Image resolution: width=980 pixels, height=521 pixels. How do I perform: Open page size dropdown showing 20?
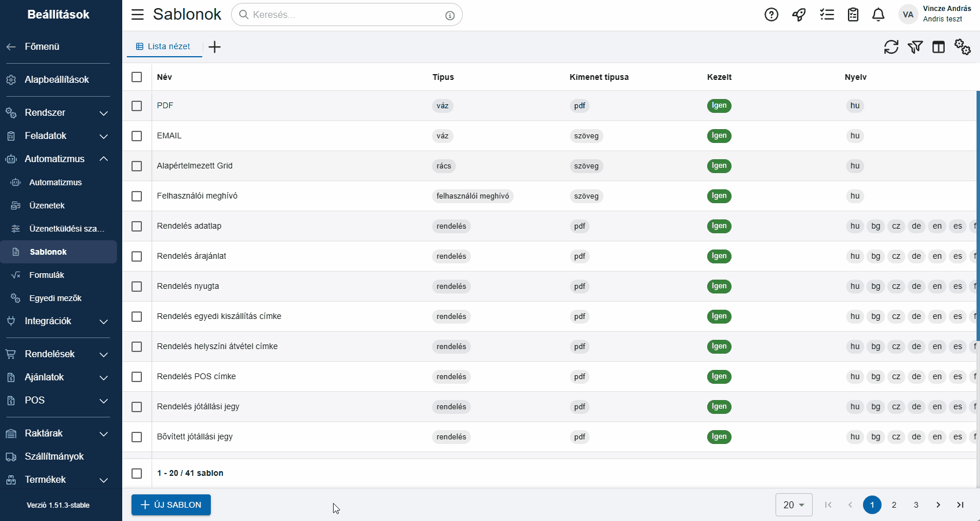click(x=793, y=505)
